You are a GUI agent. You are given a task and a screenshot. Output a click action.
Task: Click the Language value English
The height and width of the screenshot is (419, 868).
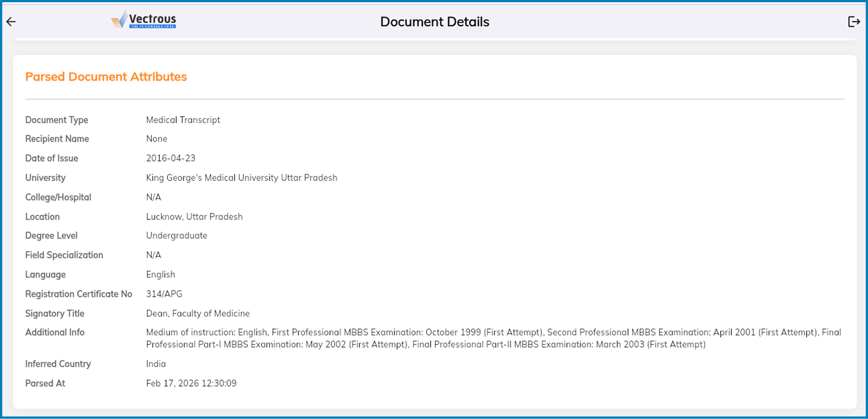pos(160,275)
